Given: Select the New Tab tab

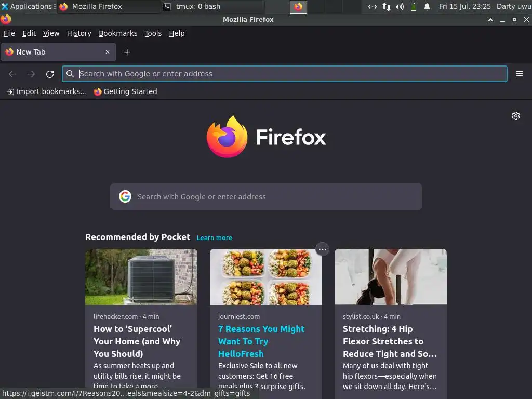Looking at the screenshot, I should pos(58,52).
